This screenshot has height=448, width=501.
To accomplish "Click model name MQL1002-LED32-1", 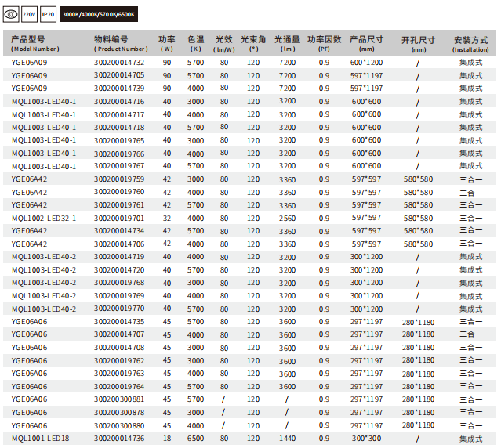I will 44,219.
